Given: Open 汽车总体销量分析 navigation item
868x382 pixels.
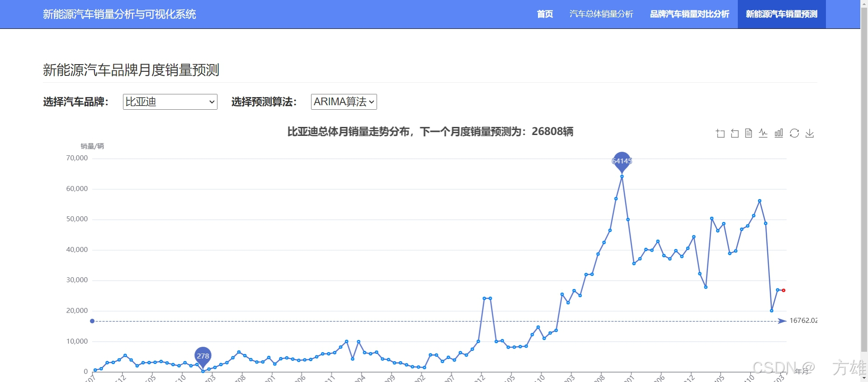Looking at the screenshot, I should point(601,14).
